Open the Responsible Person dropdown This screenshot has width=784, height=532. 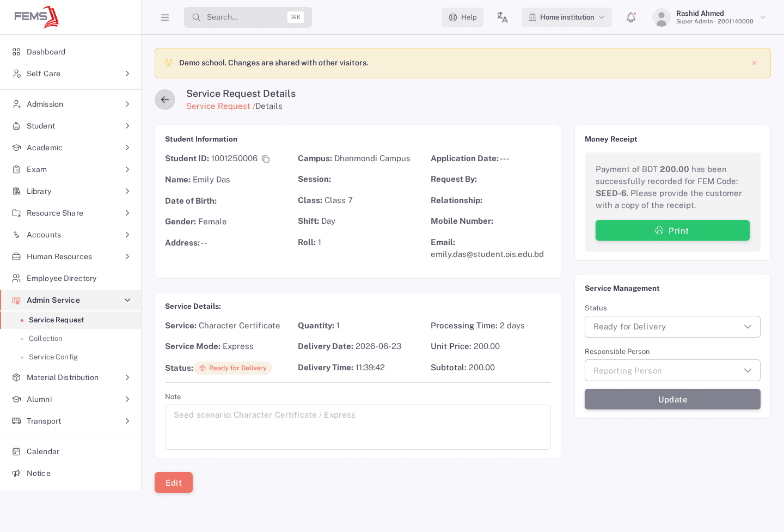[672, 370]
